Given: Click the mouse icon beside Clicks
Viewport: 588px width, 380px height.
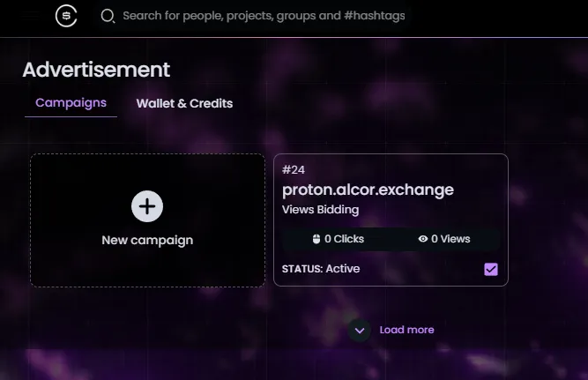Looking at the screenshot, I should [x=316, y=239].
